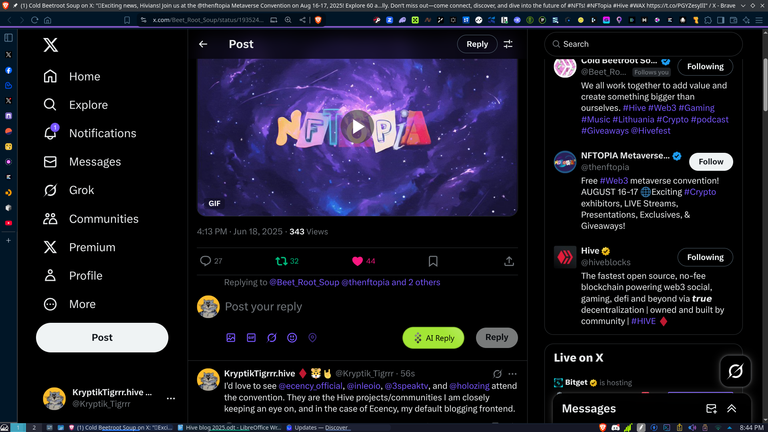Click the big Post button
The height and width of the screenshot is (432, 768).
[x=102, y=337]
